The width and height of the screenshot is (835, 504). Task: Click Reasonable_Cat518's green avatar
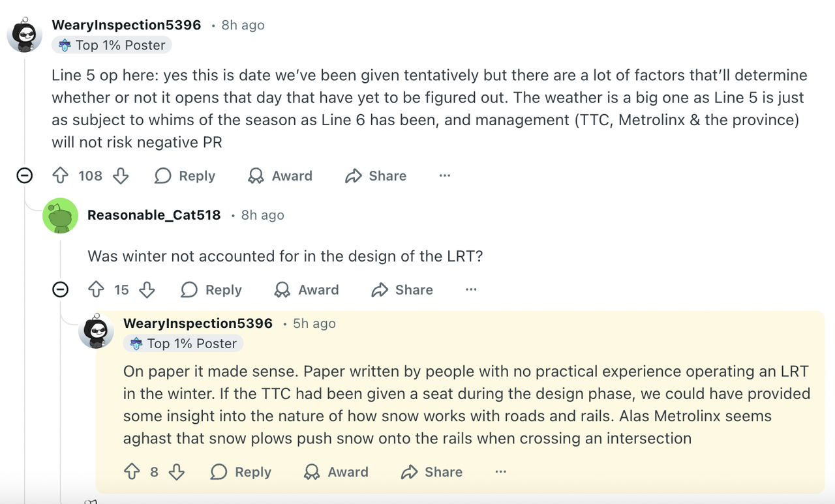[60, 215]
